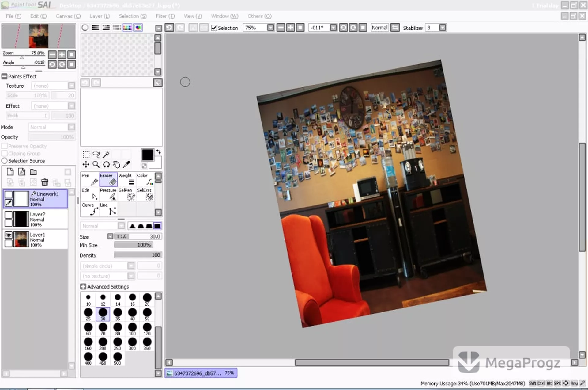Open the Stabilizer value dropdown
Screen dimensions: 588x390
(x=442, y=28)
